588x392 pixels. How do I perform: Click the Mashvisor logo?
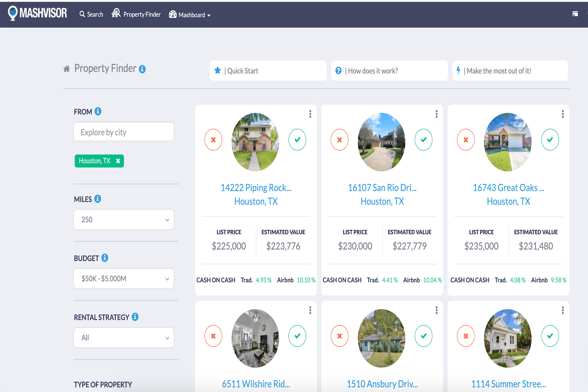click(37, 13)
